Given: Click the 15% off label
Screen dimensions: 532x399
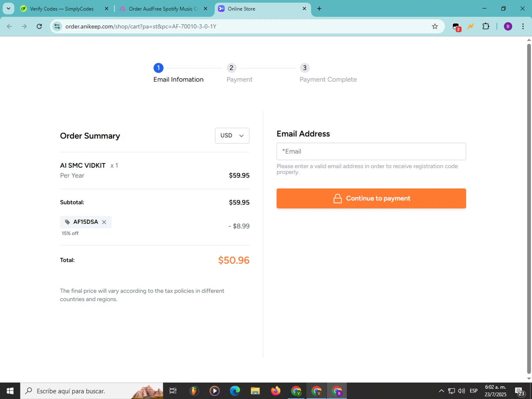Looking at the screenshot, I should pos(70,233).
